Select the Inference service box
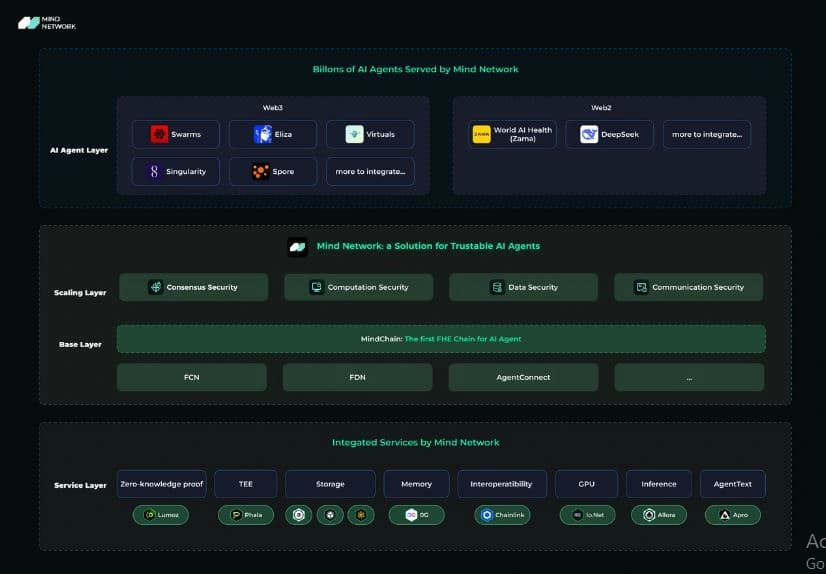Screen dimensions: 826x574 click(658, 484)
